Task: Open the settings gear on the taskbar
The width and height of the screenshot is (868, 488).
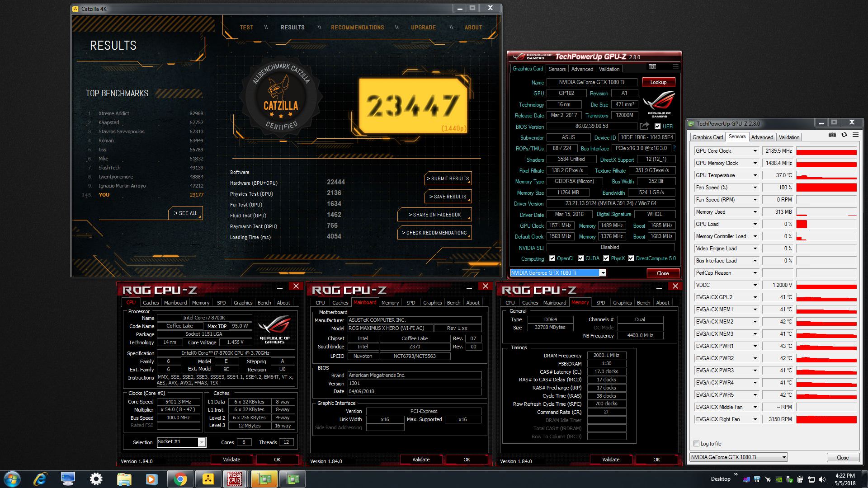Action: click(x=96, y=479)
